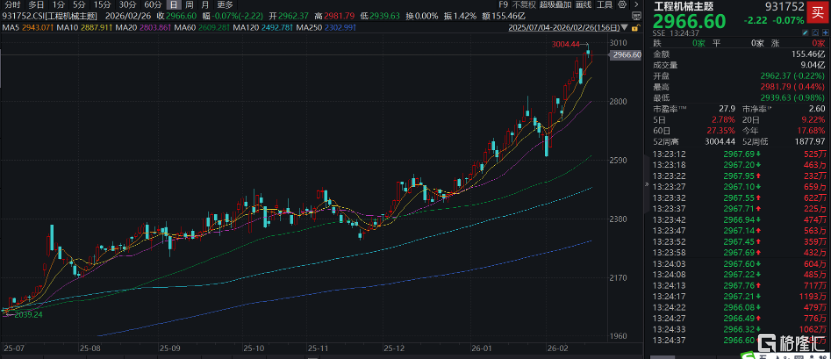Click the middle square icon beside the pencil
Image resolution: width=832 pixels, height=360 pixels.
coord(815,33)
